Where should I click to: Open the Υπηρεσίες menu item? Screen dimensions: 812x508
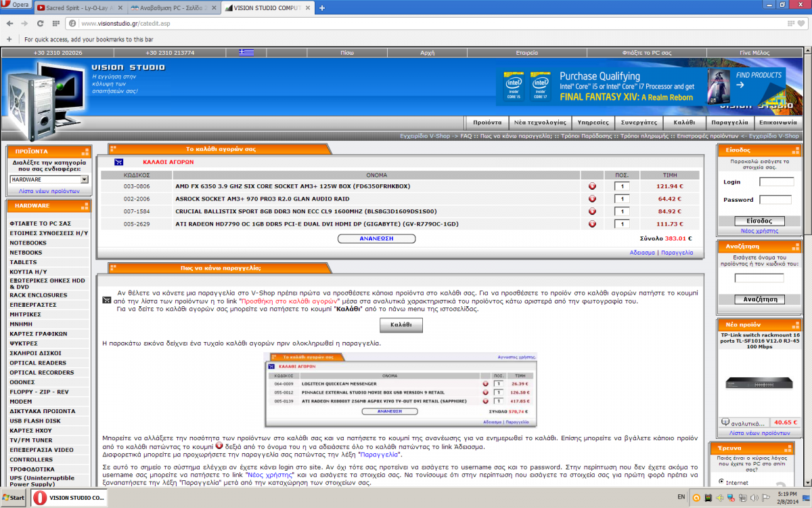[x=593, y=123]
